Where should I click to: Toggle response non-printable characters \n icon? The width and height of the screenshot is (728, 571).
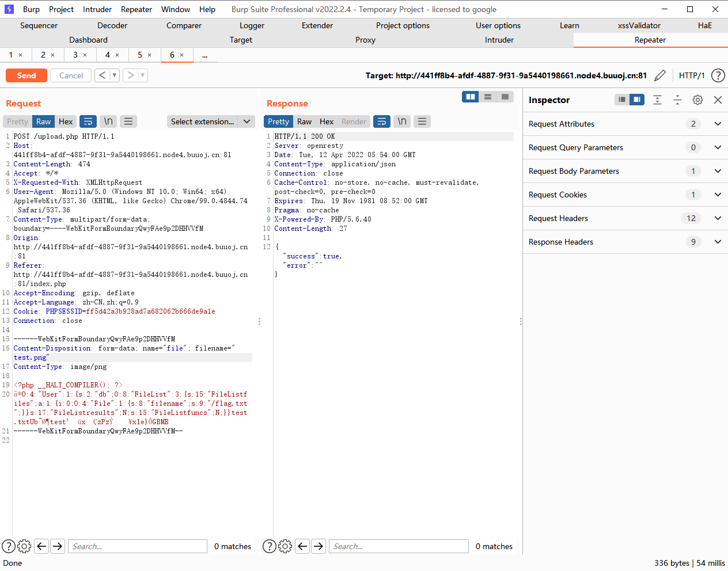pos(402,121)
